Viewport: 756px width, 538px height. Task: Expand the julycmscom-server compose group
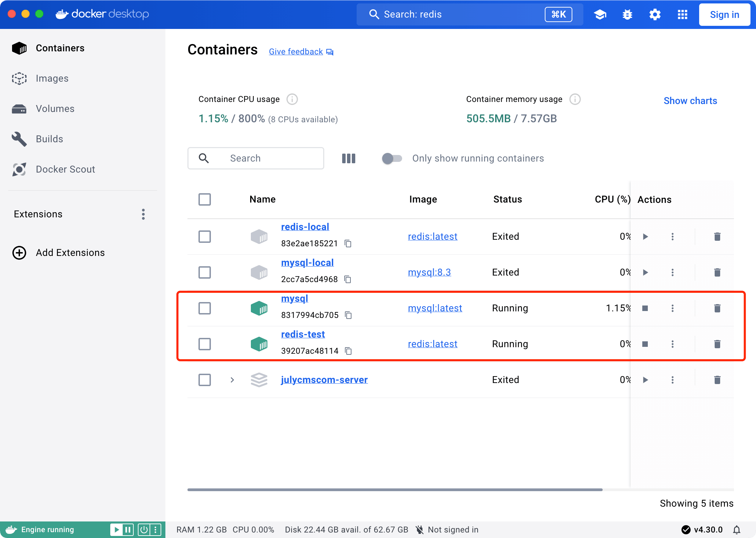coord(232,380)
